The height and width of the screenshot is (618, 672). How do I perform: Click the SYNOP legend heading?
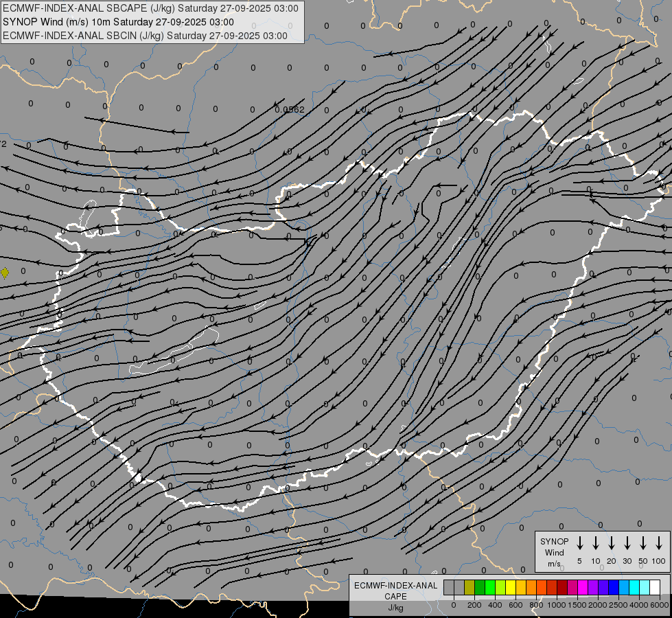tap(554, 542)
